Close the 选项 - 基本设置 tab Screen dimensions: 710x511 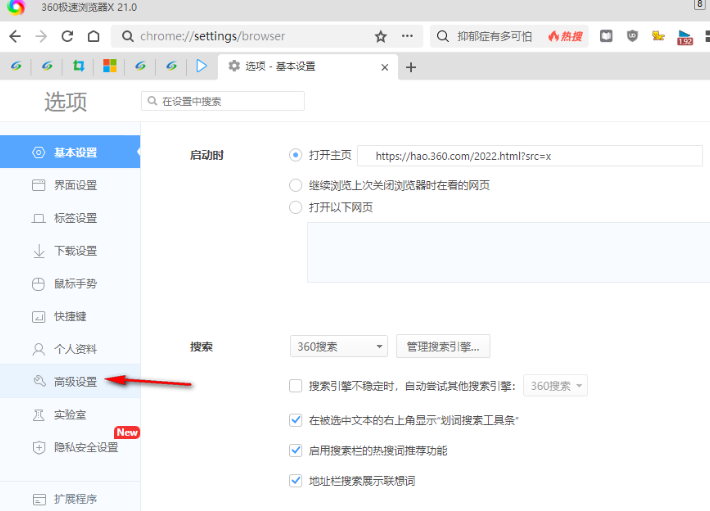[384, 67]
